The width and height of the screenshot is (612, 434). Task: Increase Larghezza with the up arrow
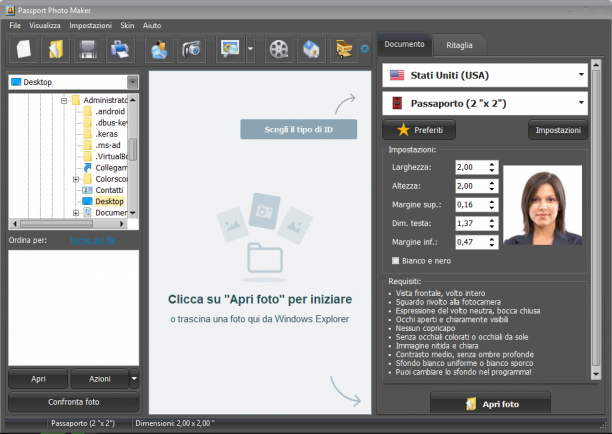pyautogui.click(x=492, y=164)
